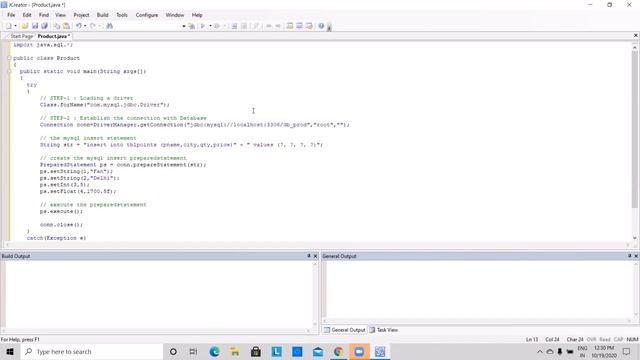Switch to the Task View bottom tab
Screen dimensions: 640x360
384,330
